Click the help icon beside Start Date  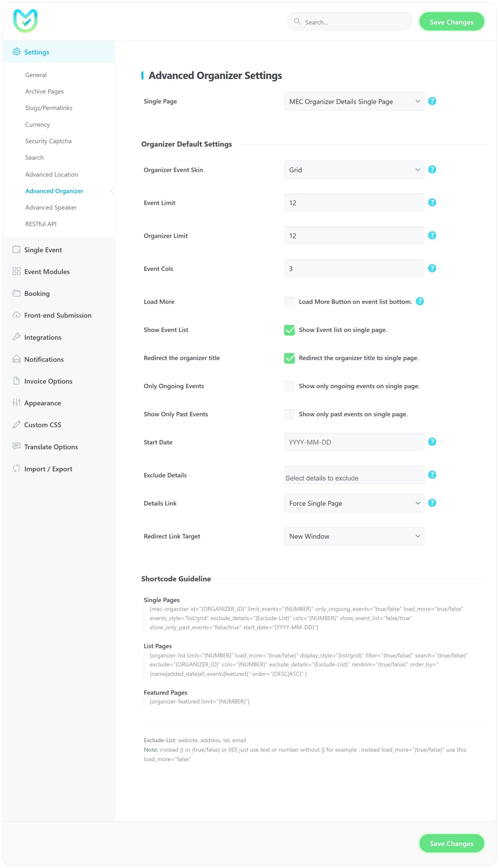(x=432, y=442)
